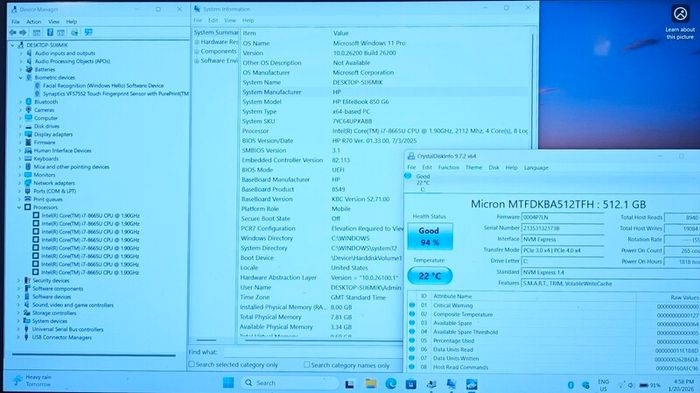This screenshot has width=700, height=393.
Task: Collapse the Biometric devices node
Action: tap(21, 77)
